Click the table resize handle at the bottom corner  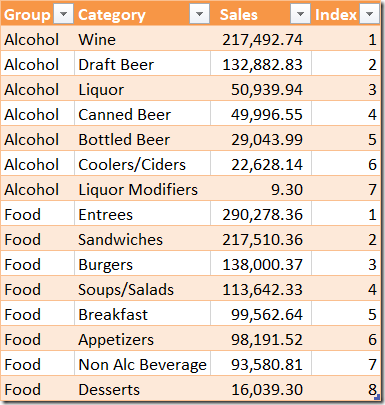[377, 397]
